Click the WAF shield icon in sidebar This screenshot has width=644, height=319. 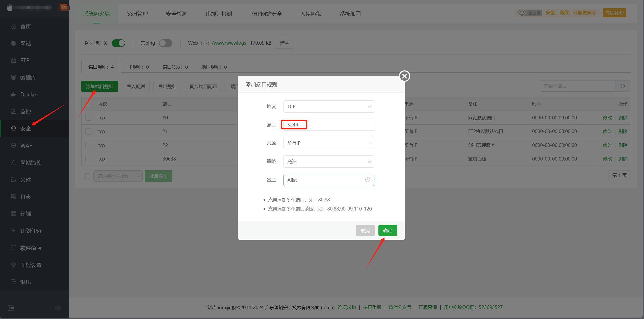[13, 145]
